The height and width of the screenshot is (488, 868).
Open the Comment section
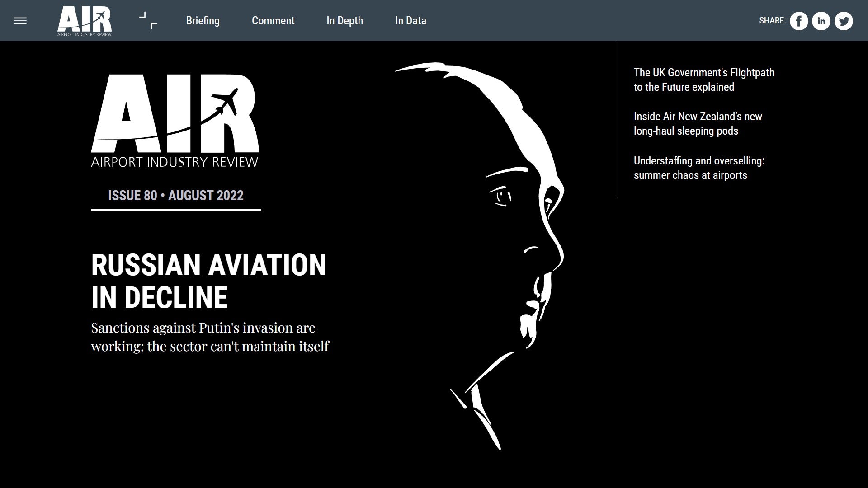coord(273,21)
